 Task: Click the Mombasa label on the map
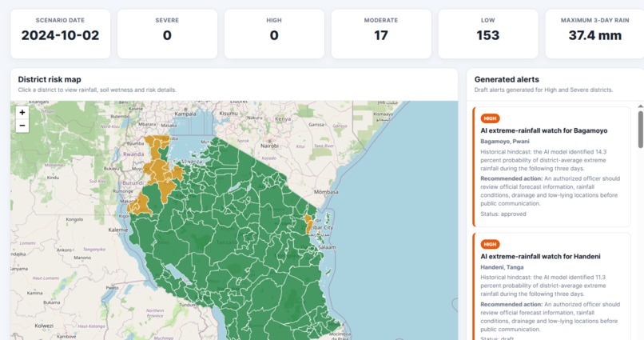[x=326, y=192]
